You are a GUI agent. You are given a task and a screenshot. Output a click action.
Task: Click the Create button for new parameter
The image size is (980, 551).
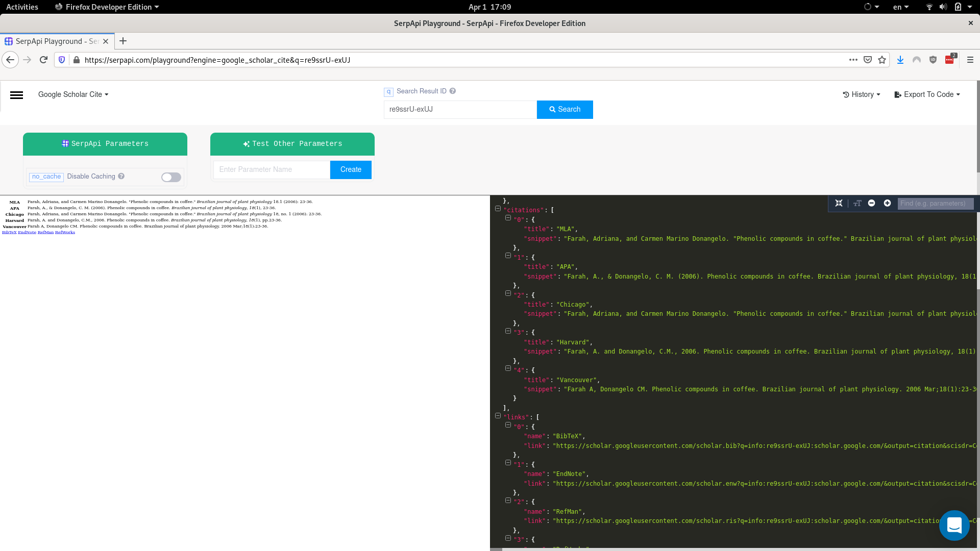click(350, 169)
